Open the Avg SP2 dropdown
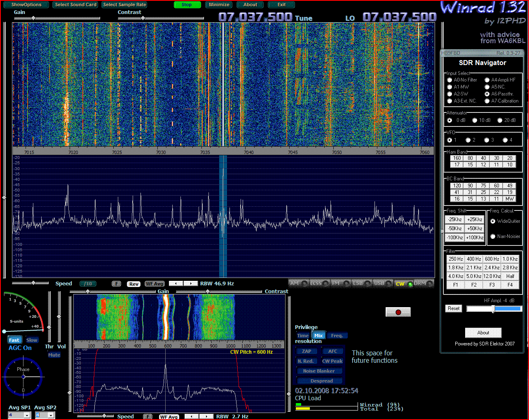The image size is (529, 420). (x=51, y=415)
